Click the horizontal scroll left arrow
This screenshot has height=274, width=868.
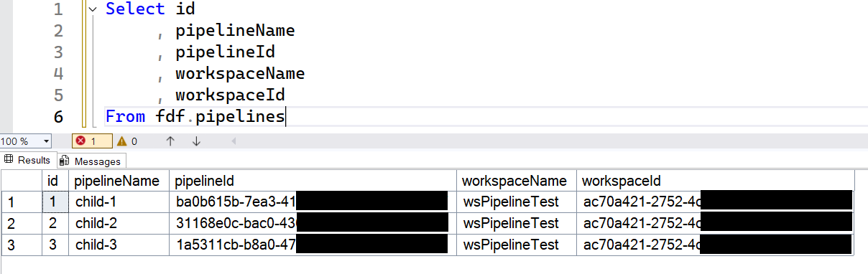[x=233, y=141]
